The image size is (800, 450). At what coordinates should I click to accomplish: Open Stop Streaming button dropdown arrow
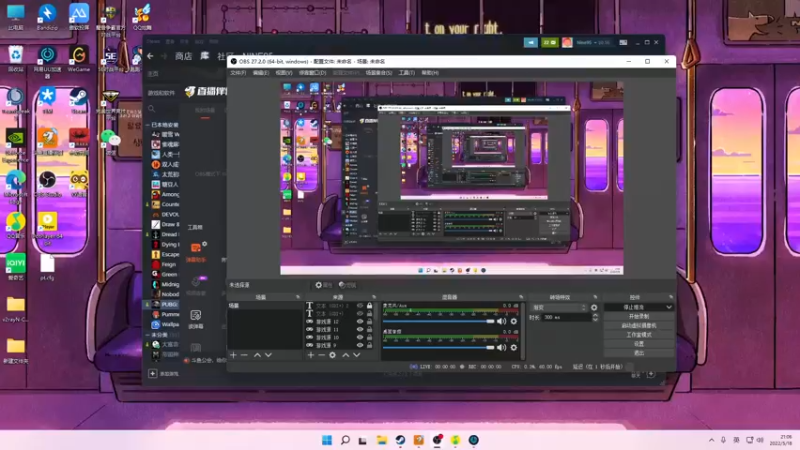click(669, 307)
